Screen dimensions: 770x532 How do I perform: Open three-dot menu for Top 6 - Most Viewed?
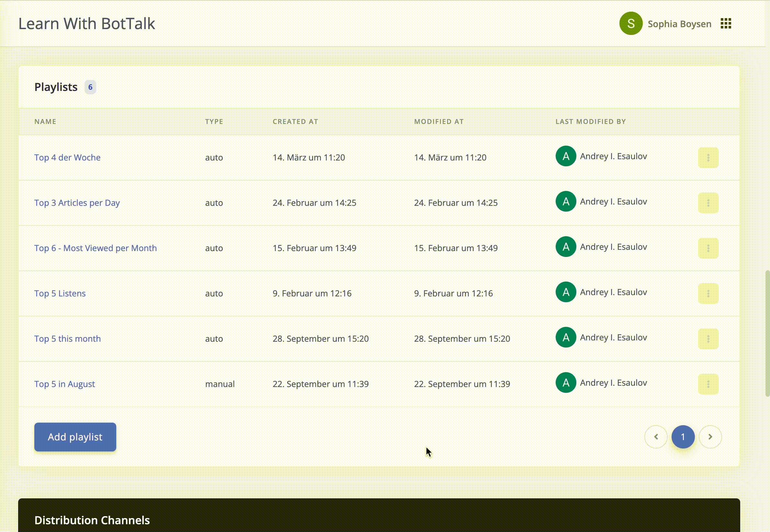click(708, 248)
